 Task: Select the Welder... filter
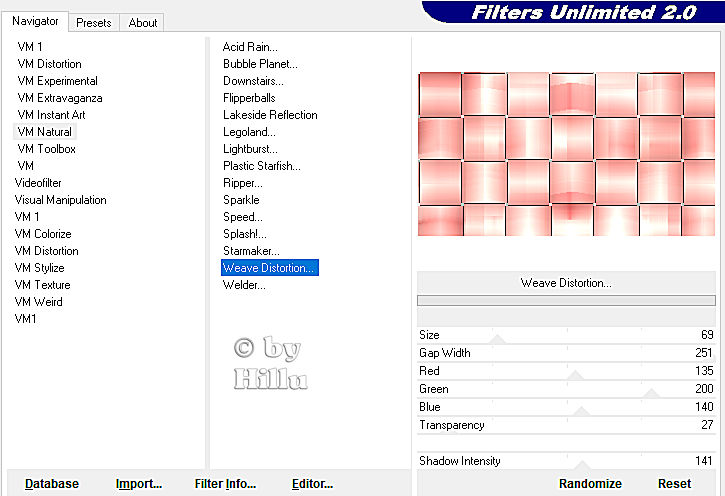point(244,285)
